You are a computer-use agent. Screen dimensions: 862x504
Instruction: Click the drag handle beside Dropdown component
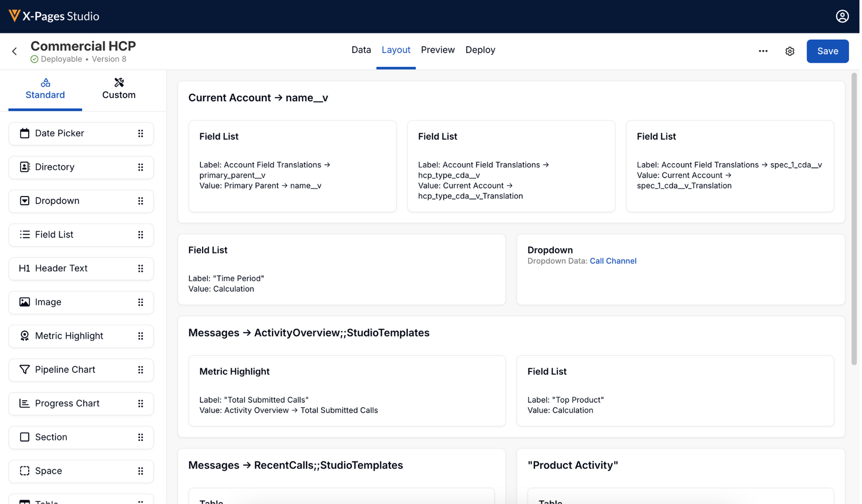coord(141,201)
